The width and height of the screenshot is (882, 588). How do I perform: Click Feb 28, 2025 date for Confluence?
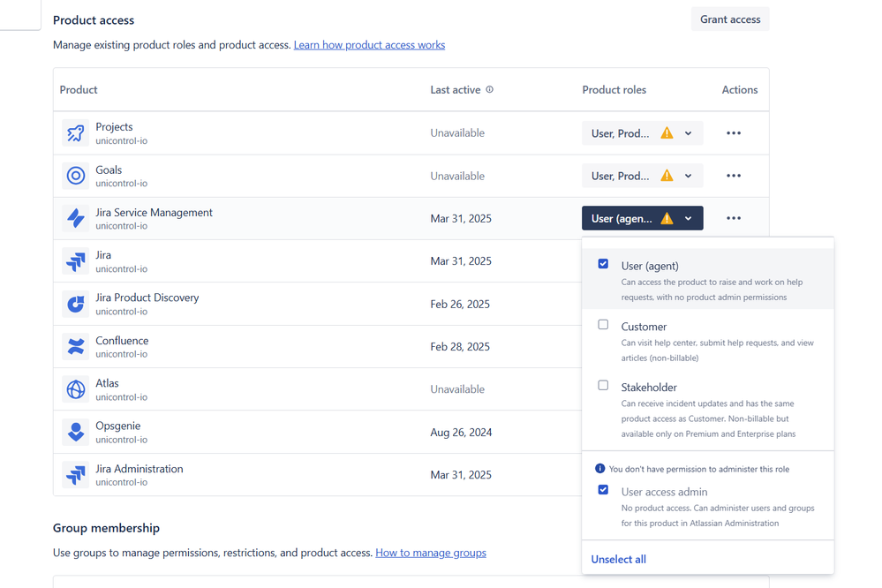460,347
